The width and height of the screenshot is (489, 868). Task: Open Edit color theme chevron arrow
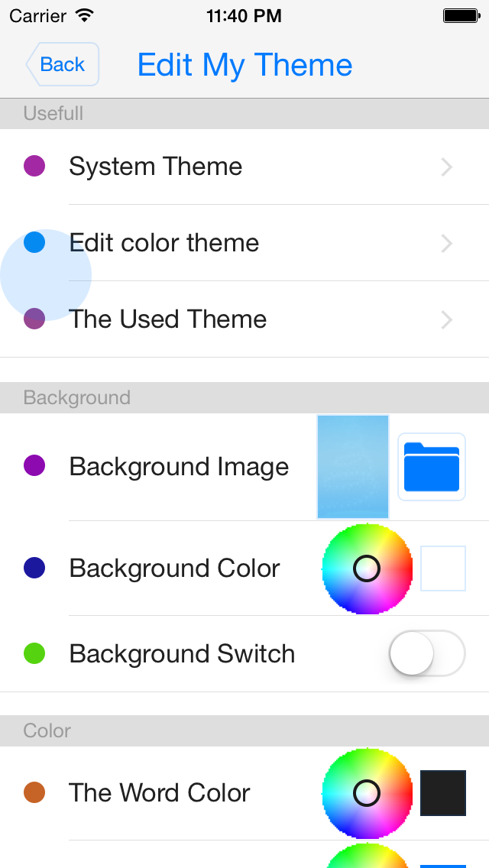coord(447,243)
